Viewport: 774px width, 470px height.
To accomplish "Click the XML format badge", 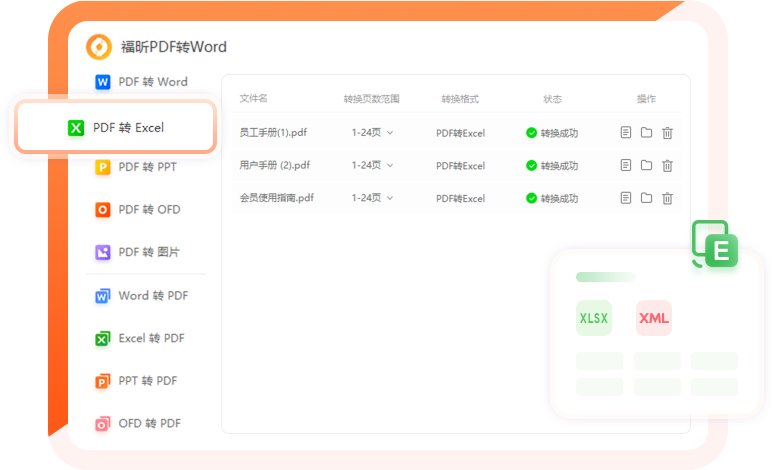I will [654, 318].
